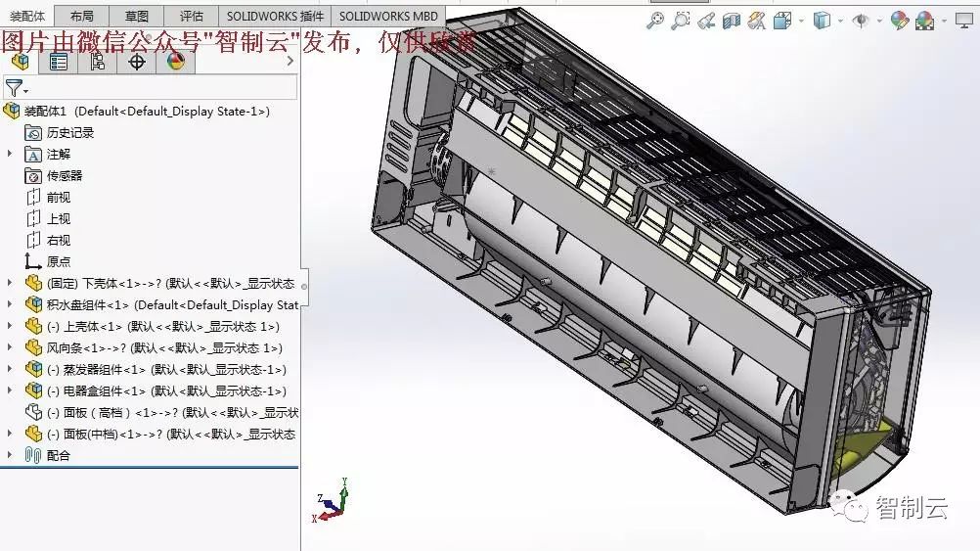Image resolution: width=980 pixels, height=551 pixels.
Task: Open the DimXpertManager crosshair tab
Action: click(x=136, y=62)
